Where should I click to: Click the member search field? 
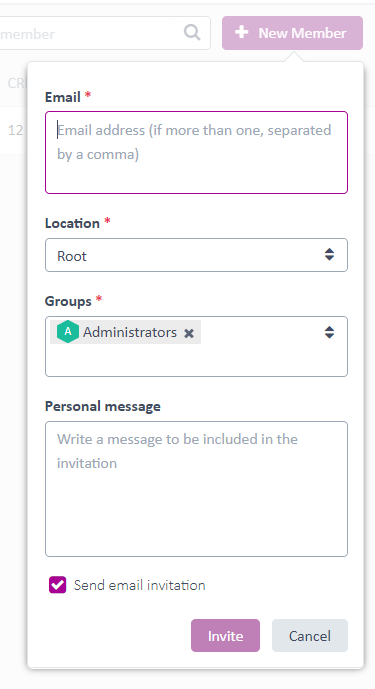coord(103,33)
